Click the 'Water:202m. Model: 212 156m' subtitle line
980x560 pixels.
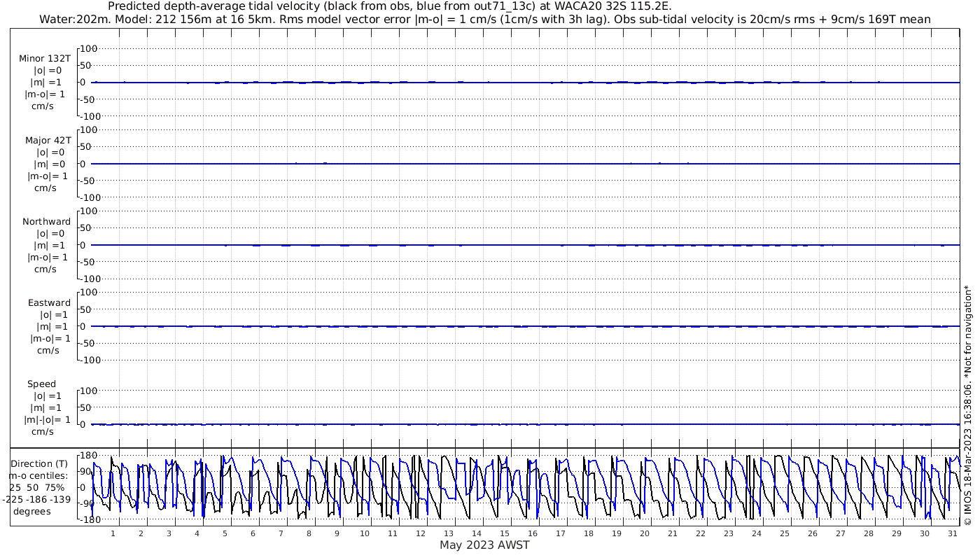484,20
